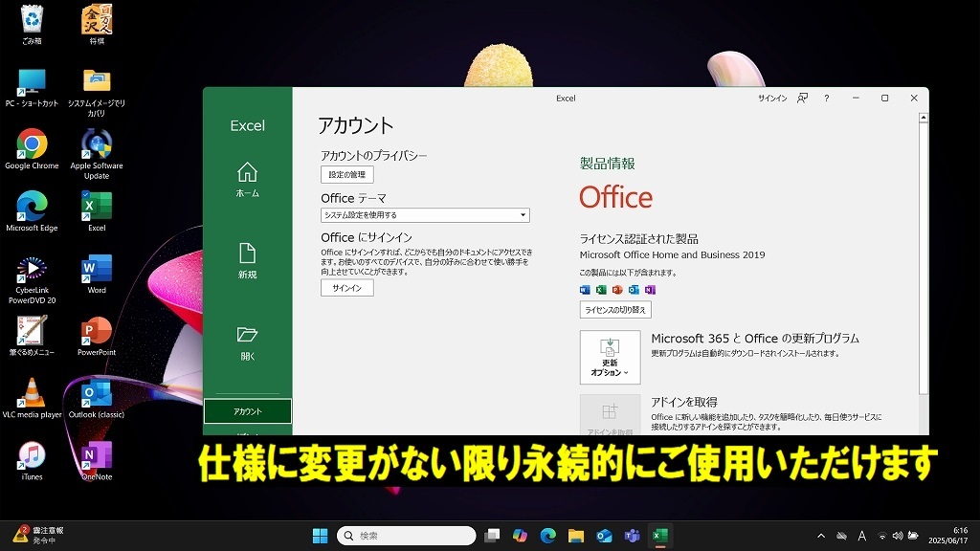This screenshot has height=551, width=980.
Task: Click the 設定の管理 privacy button
Action: click(346, 175)
